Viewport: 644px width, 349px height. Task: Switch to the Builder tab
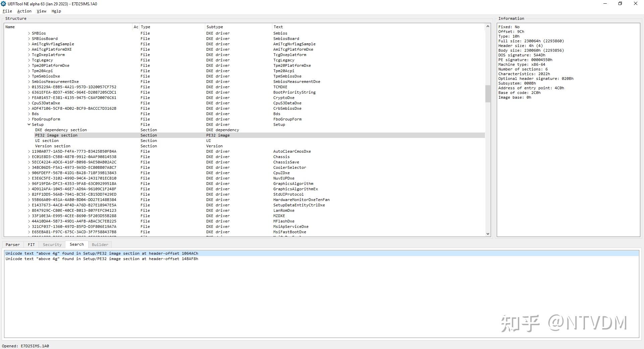pyautogui.click(x=100, y=244)
